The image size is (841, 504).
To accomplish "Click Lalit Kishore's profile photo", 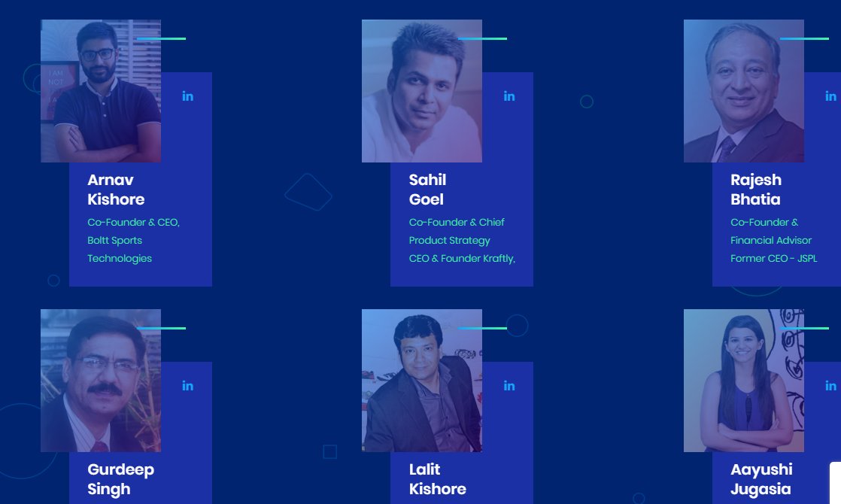I will (422, 381).
